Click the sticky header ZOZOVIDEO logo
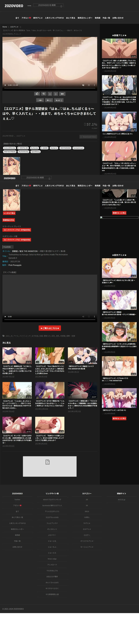This screenshot has width=139, height=644. 9,178
